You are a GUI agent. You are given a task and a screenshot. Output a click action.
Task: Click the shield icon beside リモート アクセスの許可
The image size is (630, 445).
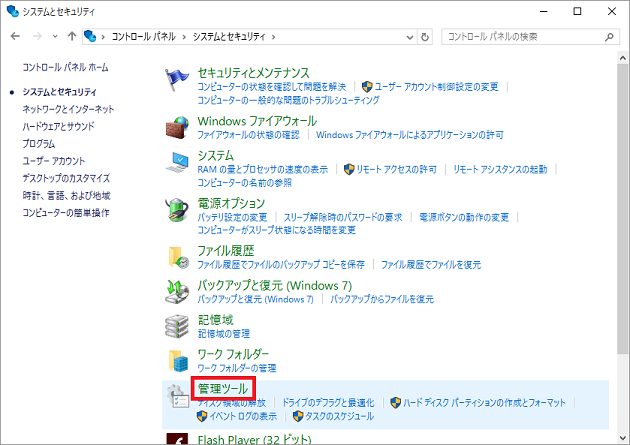pyautogui.click(x=349, y=169)
